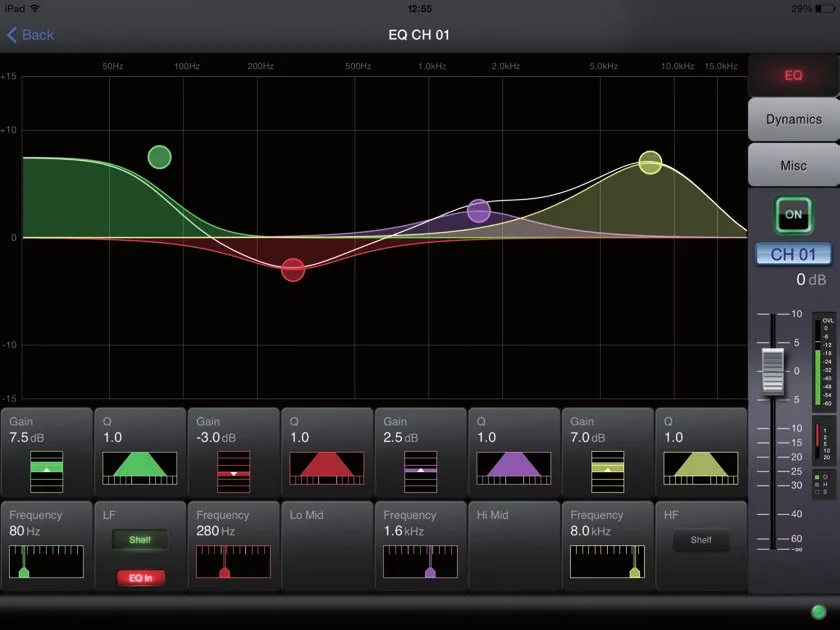Toggle the LF Shelf mode

click(x=140, y=539)
